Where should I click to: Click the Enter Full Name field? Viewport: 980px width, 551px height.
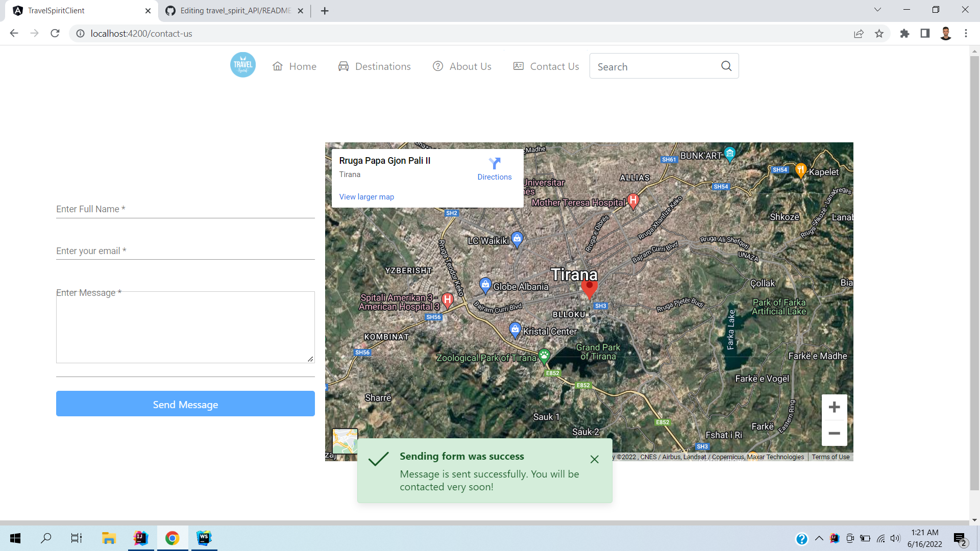pyautogui.click(x=185, y=209)
